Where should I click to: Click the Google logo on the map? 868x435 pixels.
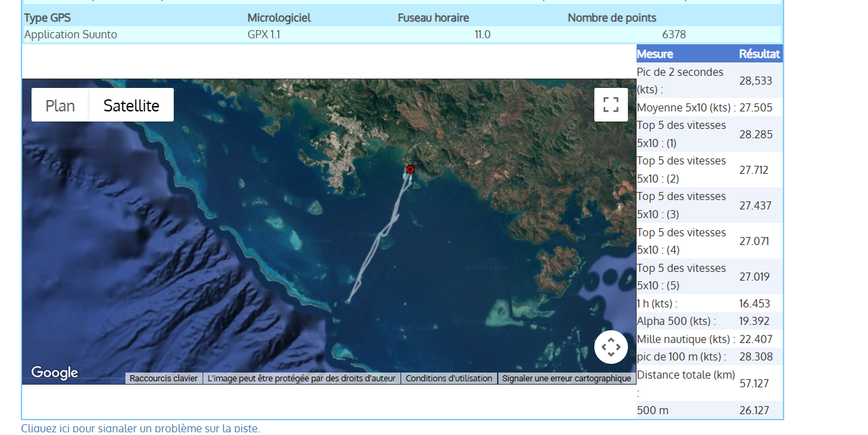pos(54,373)
